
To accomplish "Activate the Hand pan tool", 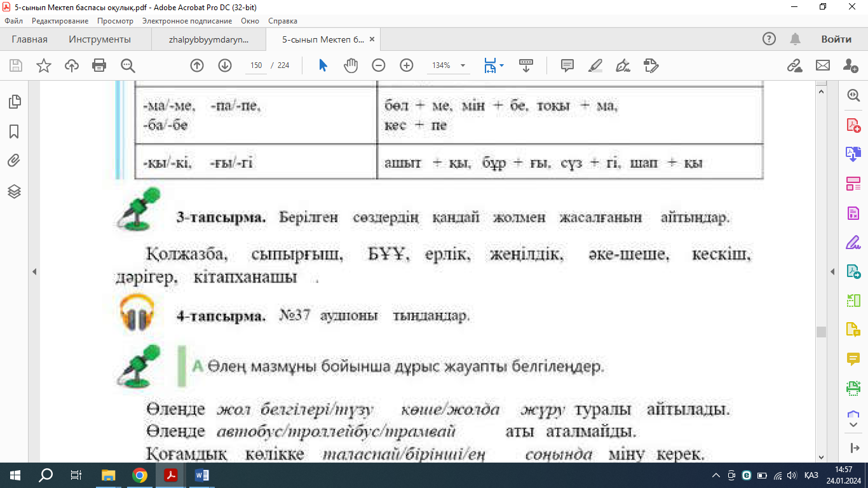I will pyautogui.click(x=351, y=65).
